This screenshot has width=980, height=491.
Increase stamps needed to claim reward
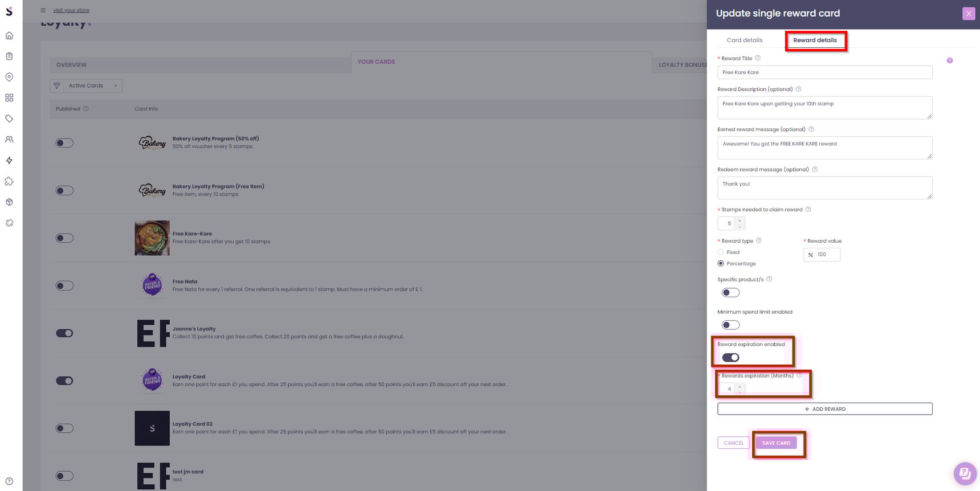[x=740, y=220]
